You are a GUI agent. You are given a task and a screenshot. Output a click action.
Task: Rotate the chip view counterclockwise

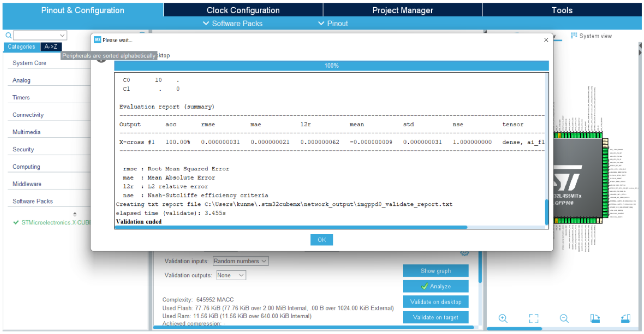click(x=625, y=318)
